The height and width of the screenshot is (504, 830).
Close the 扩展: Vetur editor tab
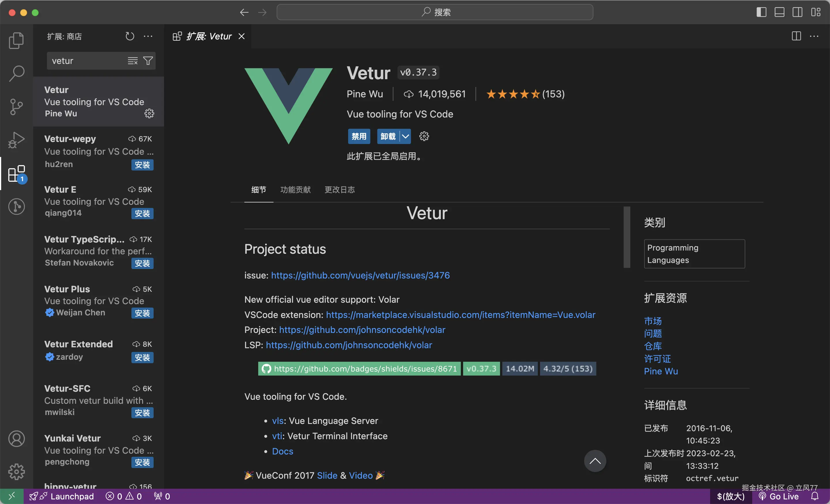click(242, 36)
